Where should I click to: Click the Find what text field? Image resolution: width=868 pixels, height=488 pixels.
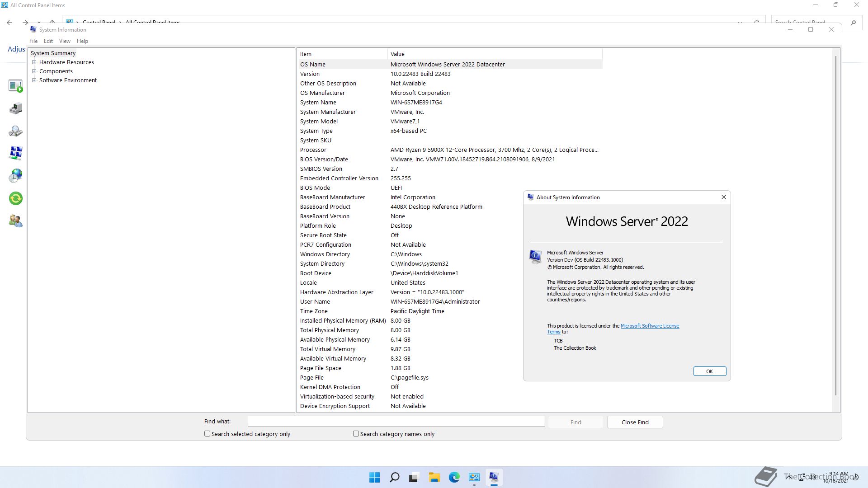[x=396, y=422]
